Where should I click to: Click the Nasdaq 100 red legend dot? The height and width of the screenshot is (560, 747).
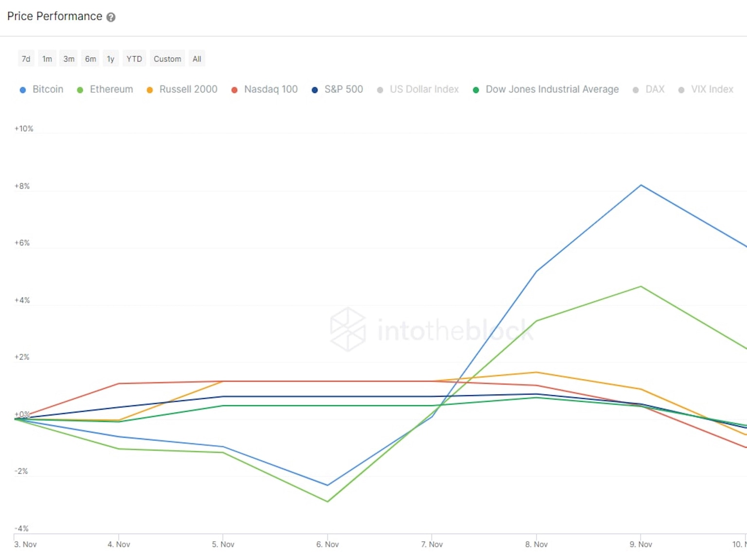click(234, 90)
